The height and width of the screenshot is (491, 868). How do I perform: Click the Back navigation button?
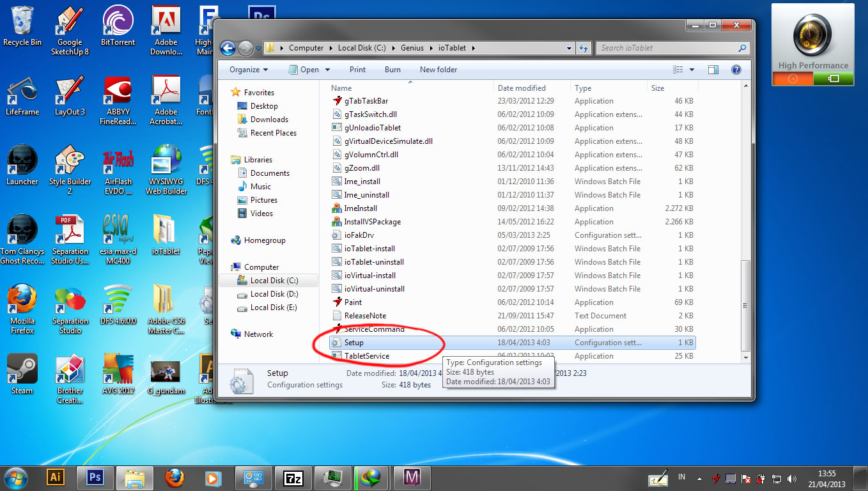(x=228, y=47)
